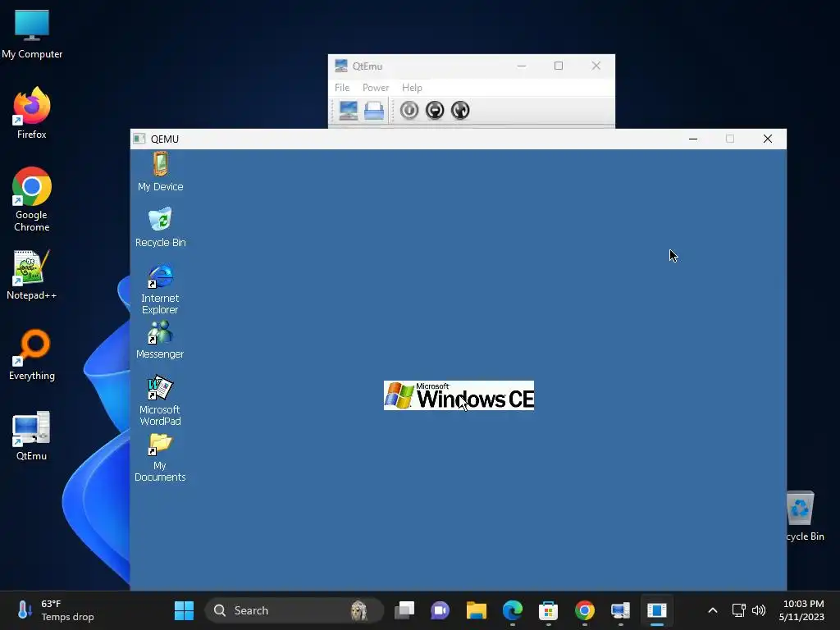Open Help menu in QtEmu
Image resolution: width=840 pixels, height=630 pixels.
point(412,87)
